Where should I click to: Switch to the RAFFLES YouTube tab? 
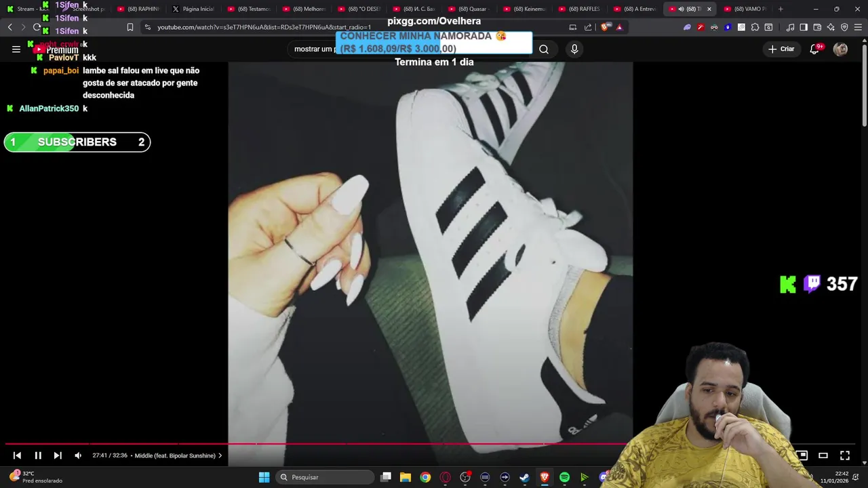coord(580,9)
